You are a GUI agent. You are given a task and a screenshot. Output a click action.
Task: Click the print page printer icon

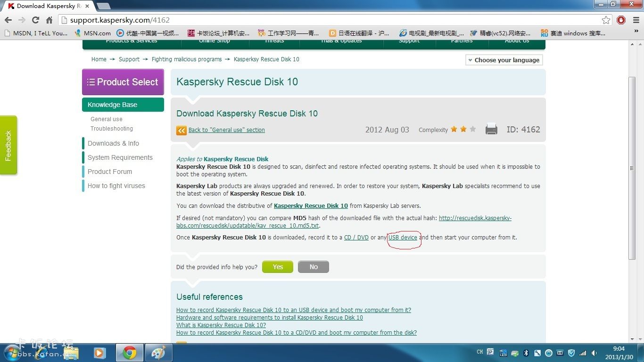491,129
